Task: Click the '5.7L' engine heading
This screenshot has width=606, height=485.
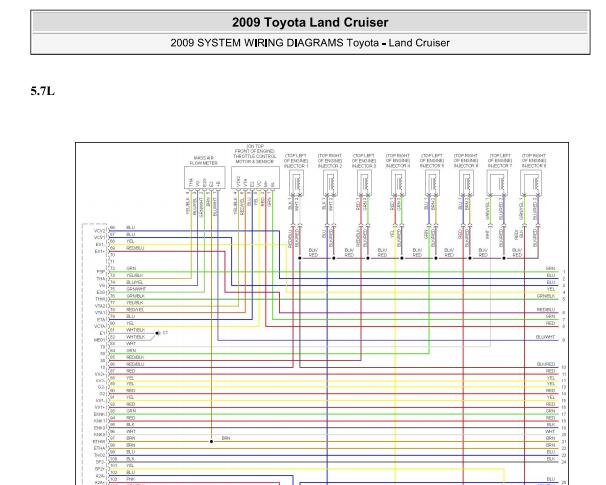Action: [x=43, y=91]
